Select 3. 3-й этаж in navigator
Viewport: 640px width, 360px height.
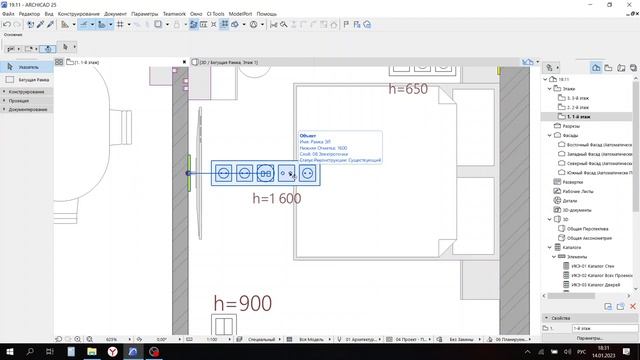(578, 98)
